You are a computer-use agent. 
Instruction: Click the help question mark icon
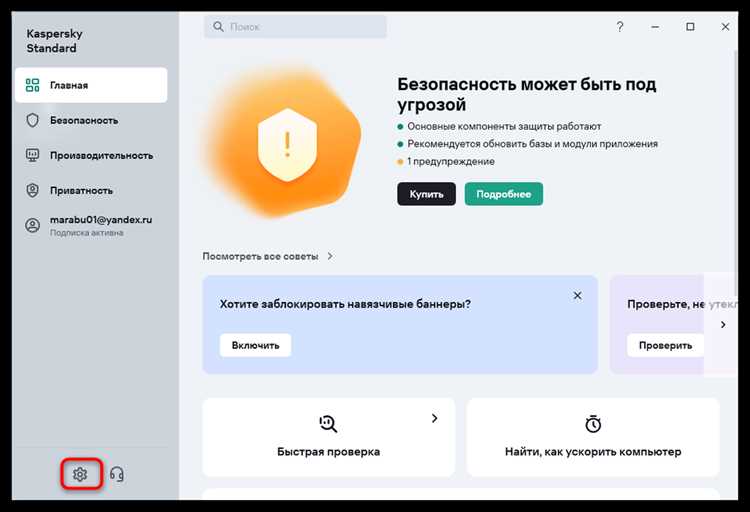[x=620, y=27]
